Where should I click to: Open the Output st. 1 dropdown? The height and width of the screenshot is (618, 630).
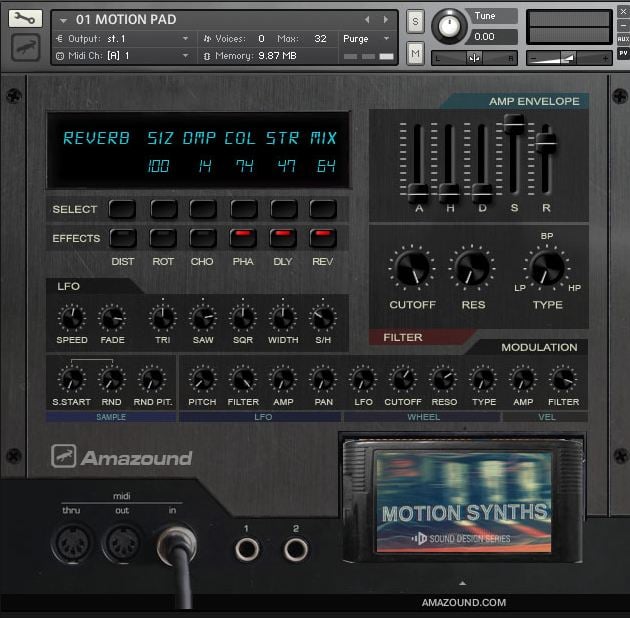pos(125,39)
